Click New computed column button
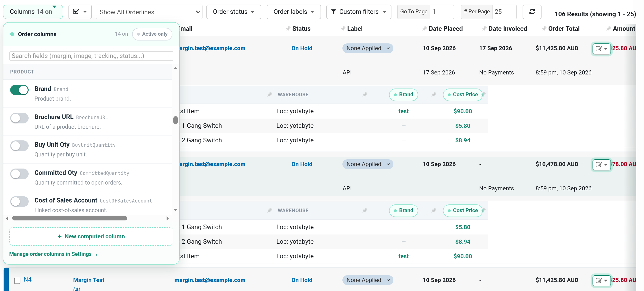Image resolution: width=644 pixels, height=291 pixels. 91,236
